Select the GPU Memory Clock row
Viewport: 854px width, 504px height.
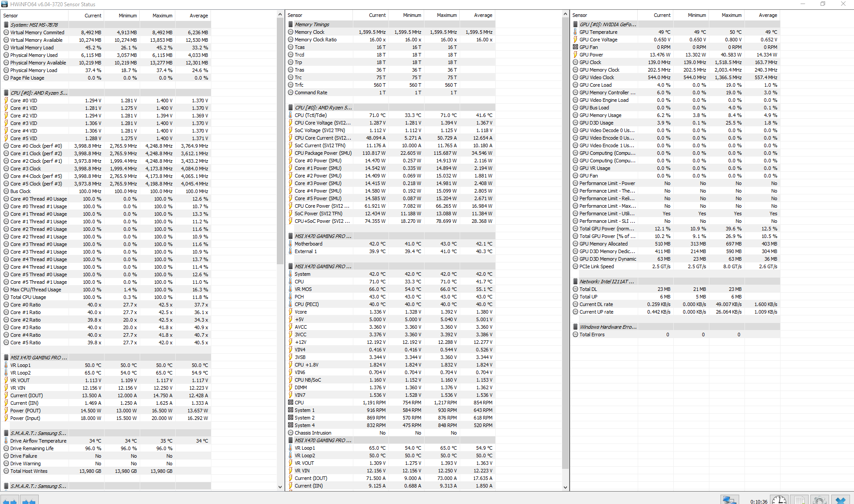click(675, 70)
